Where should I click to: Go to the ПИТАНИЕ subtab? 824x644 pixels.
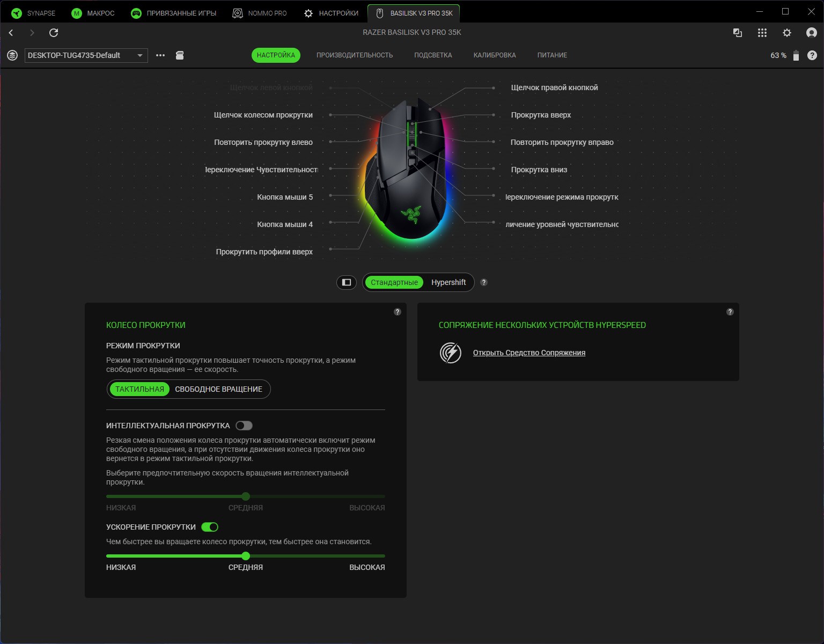click(552, 55)
